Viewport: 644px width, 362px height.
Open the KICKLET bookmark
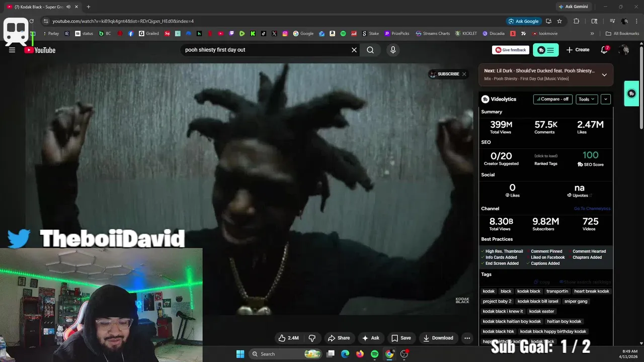[466, 34]
